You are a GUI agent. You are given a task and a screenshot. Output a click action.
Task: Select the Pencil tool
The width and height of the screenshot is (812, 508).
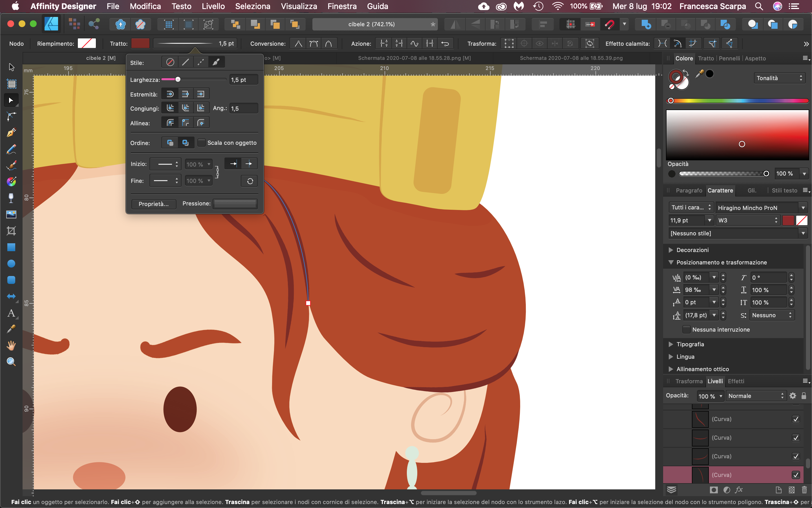click(11, 149)
